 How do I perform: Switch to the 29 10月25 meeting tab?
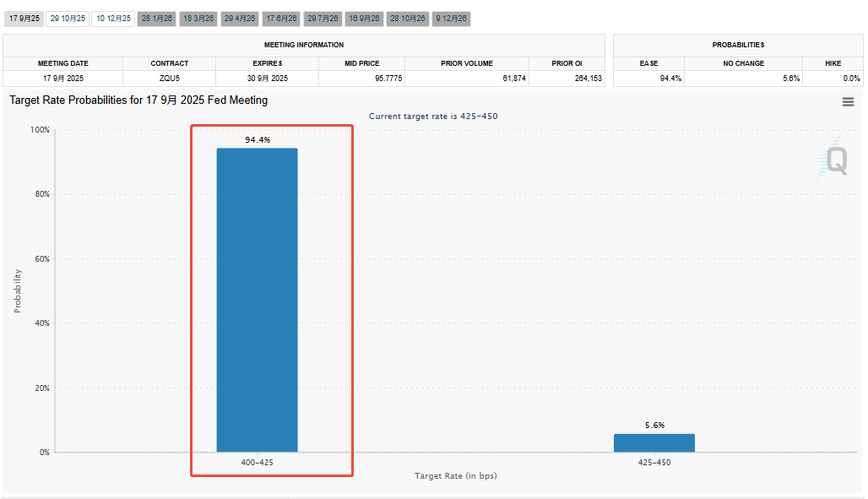[68, 18]
